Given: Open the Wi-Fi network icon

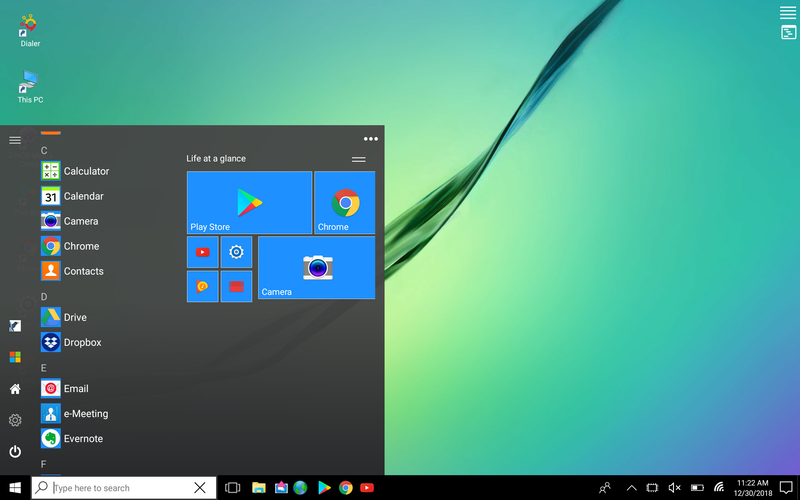Looking at the screenshot, I should [719, 488].
